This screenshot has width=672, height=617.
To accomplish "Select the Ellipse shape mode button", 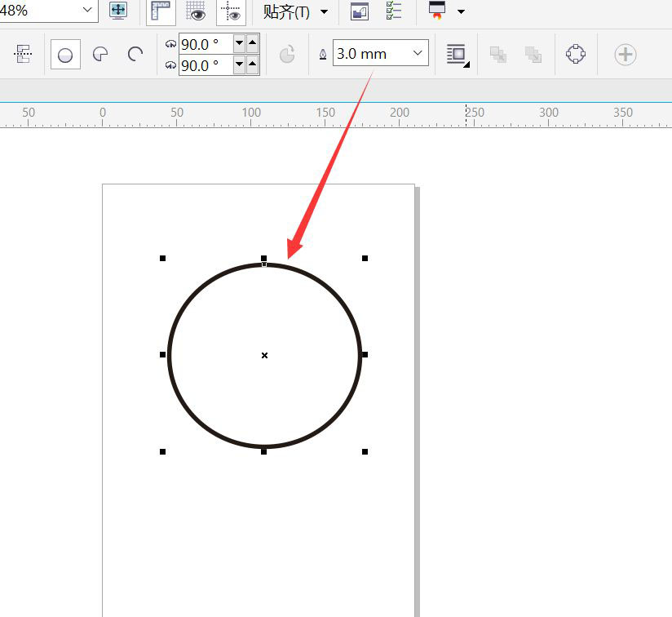I will click(x=65, y=55).
